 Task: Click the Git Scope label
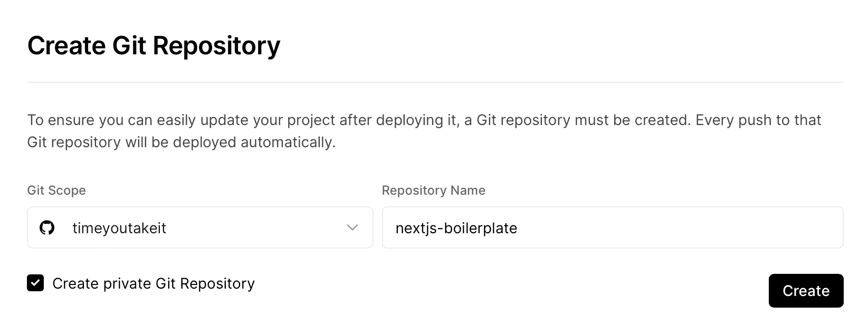coord(56,190)
